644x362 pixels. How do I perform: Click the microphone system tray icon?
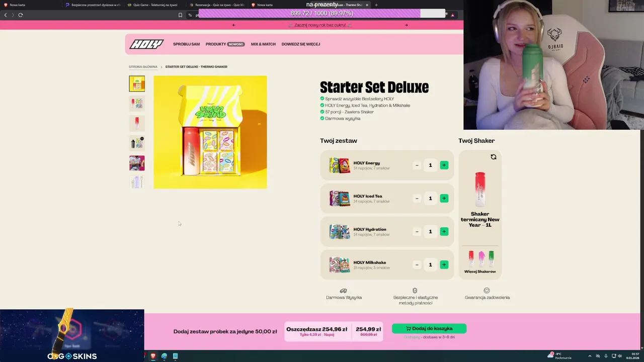606,356
